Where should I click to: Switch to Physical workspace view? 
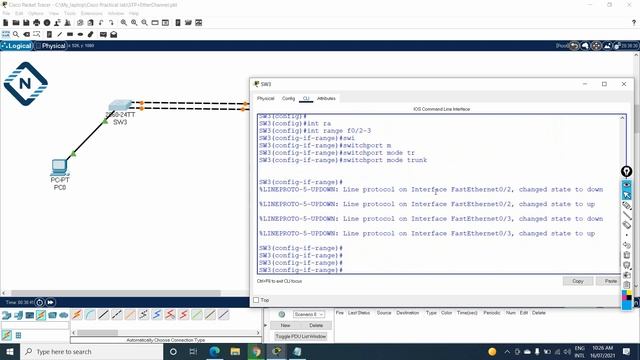click(x=51, y=46)
